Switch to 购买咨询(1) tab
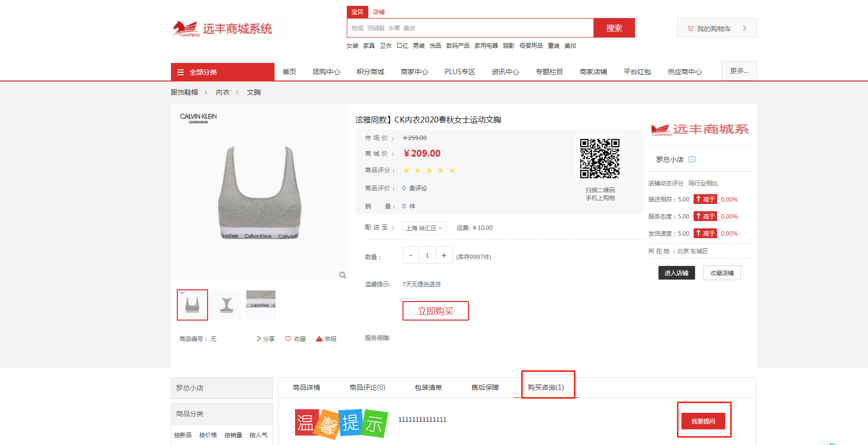 (546, 387)
